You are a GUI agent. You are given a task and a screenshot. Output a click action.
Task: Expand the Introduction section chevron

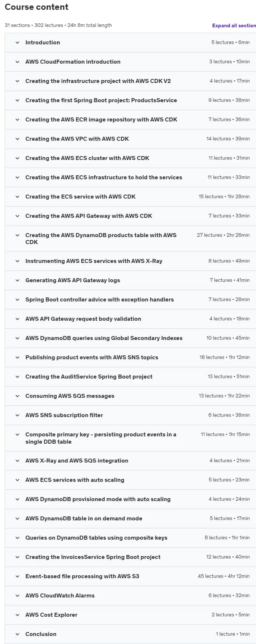(x=17, y=43)
